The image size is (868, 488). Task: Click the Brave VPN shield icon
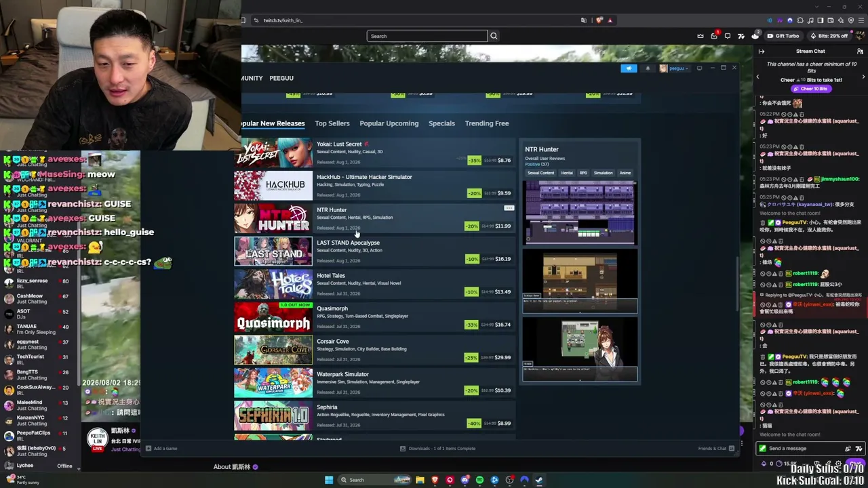[851, 20]
